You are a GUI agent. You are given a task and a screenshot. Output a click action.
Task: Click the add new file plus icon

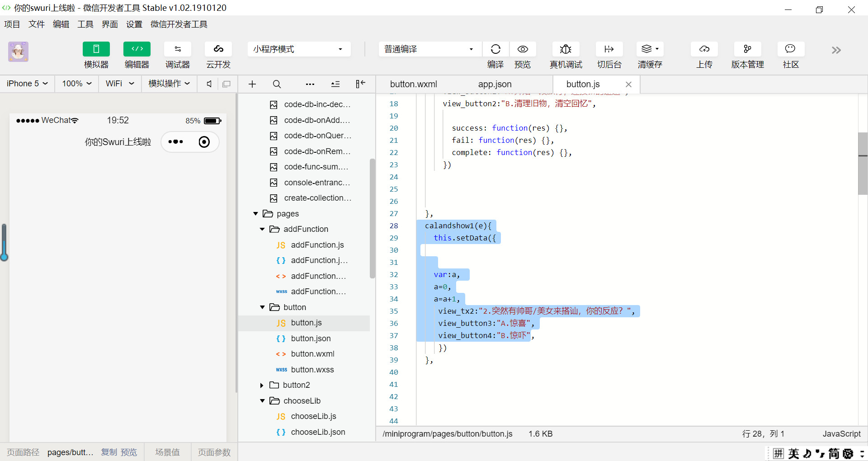pos(252,84)
